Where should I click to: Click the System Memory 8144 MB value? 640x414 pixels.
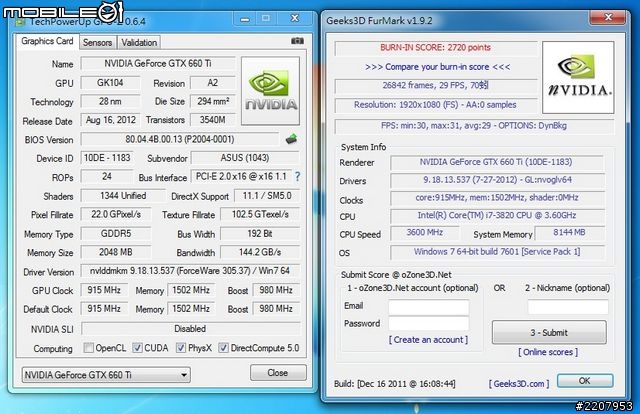click(x=569, y=233)
